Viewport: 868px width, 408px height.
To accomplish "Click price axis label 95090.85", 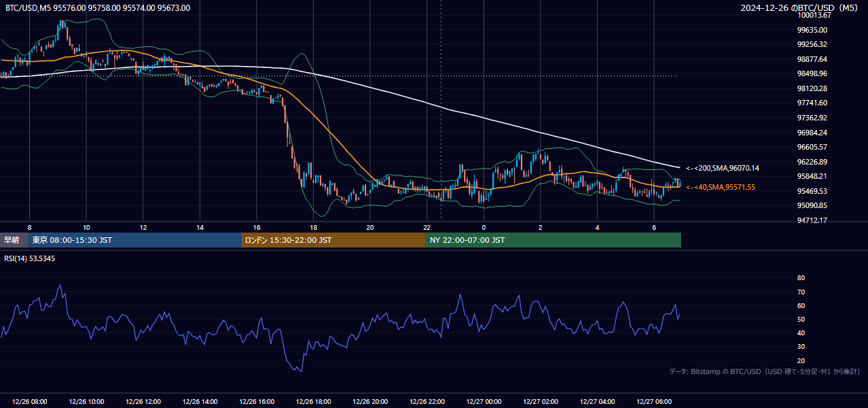I will (x=812, y=205).
